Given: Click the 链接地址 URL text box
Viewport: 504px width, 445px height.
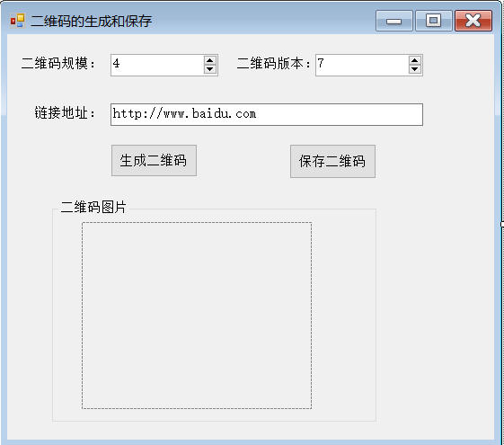Looking at the screenshot, I should pyautogui.click(x=267, y=114).
